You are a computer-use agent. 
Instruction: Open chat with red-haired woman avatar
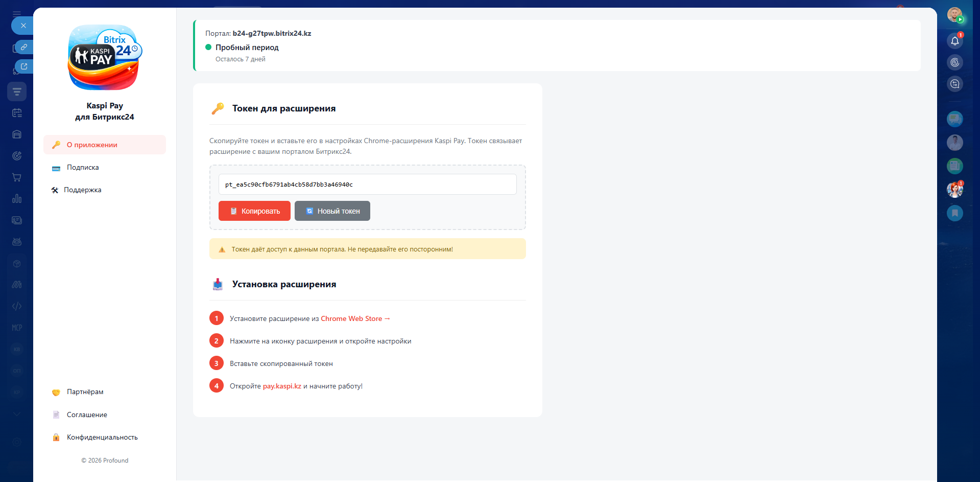[x=955, y=190]
